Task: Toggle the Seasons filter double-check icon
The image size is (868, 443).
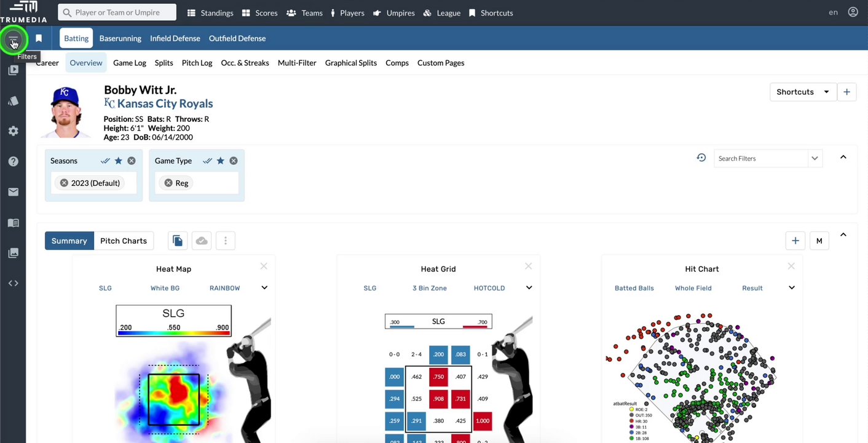Action: pos(105,161)
